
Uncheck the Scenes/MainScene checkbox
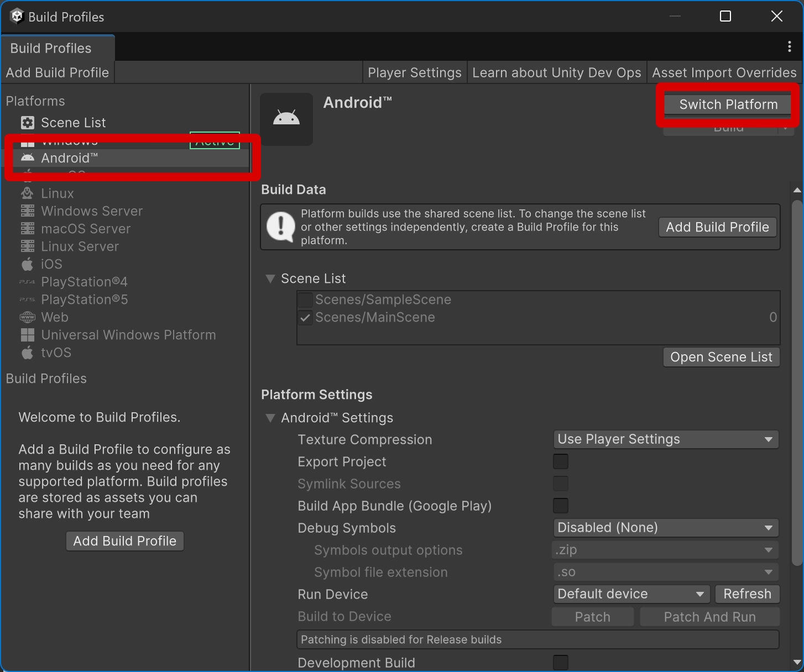[305, 318]
